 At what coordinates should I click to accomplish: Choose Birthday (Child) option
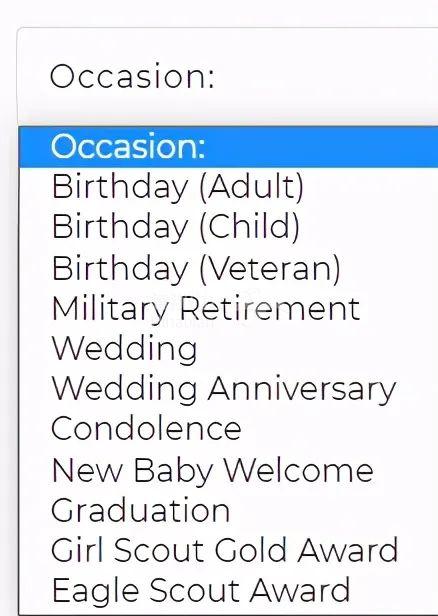click(x=229, y=227)
